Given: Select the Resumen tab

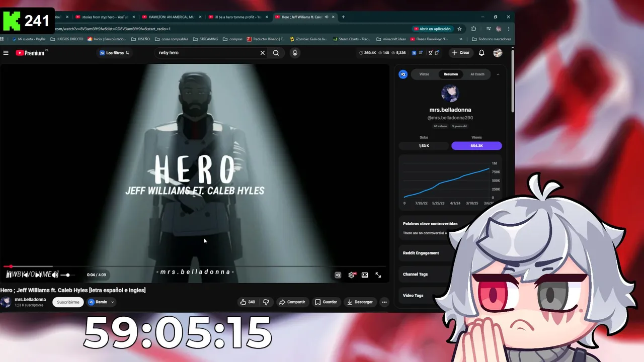Looking at the screenshot, I should (x=451, y=74).
